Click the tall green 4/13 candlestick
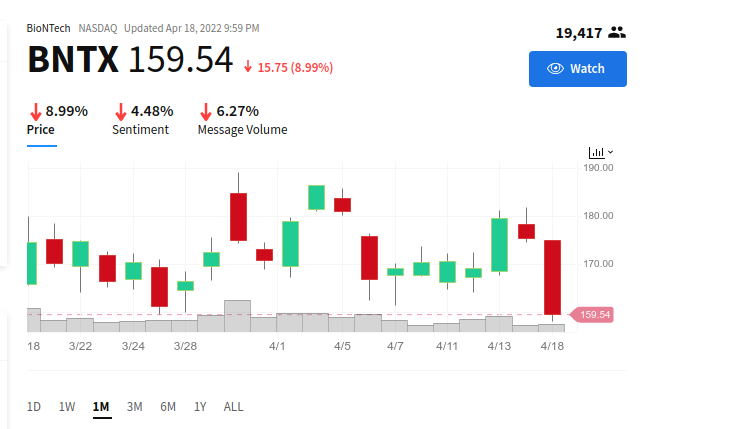The height and width of the screenshot is (429, 731). [x=500, y=245]
